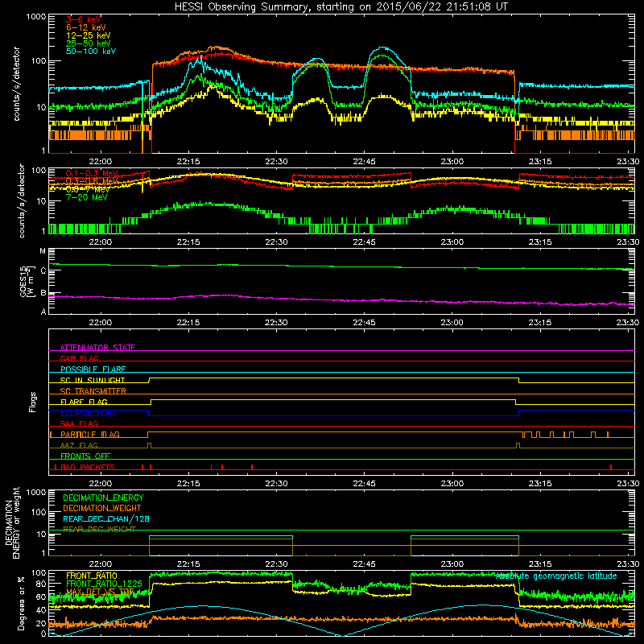
Task: Click the C class tick label
Action: [43, 271]
